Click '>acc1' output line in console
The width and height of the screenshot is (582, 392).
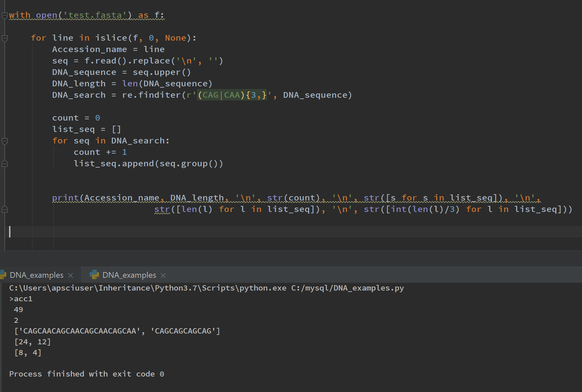(21, 299)
